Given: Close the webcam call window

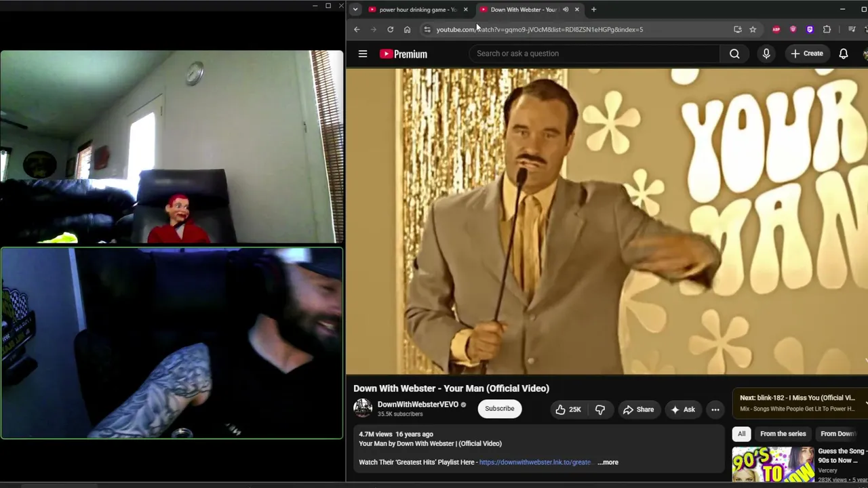Looking at the screenshot, I should (x=341, y=6).
